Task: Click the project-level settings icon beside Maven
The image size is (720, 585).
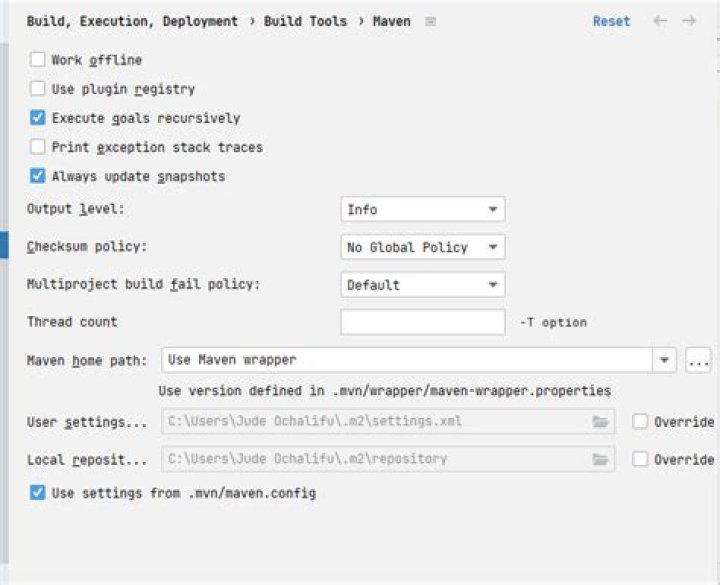Action: [430, 22]
